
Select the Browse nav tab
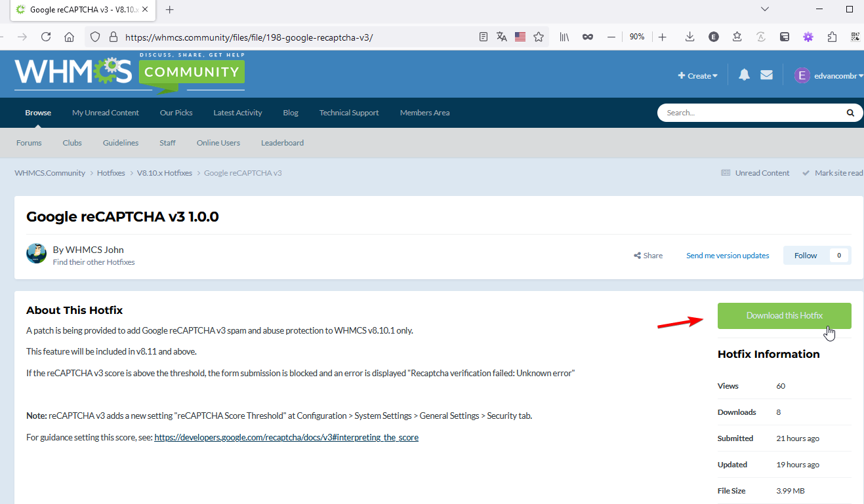coord(38,113)
